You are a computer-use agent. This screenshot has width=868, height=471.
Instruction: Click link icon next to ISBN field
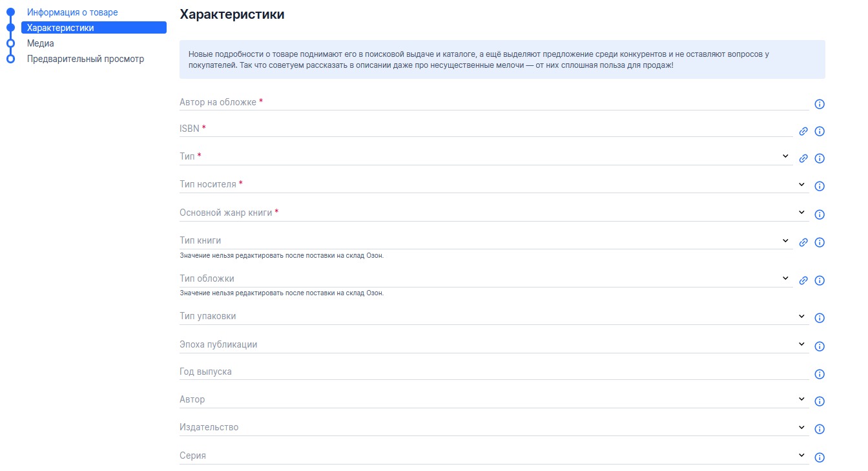tap(803, 131)
